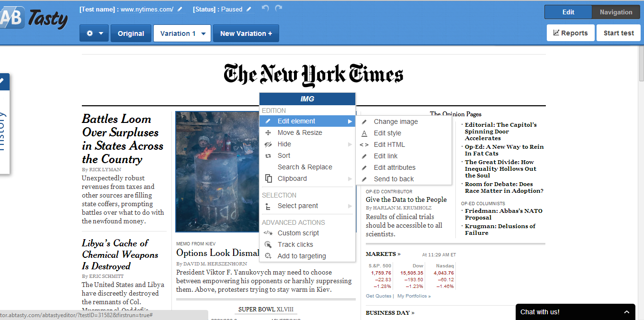Click the Hide eye icon entry

268,144
